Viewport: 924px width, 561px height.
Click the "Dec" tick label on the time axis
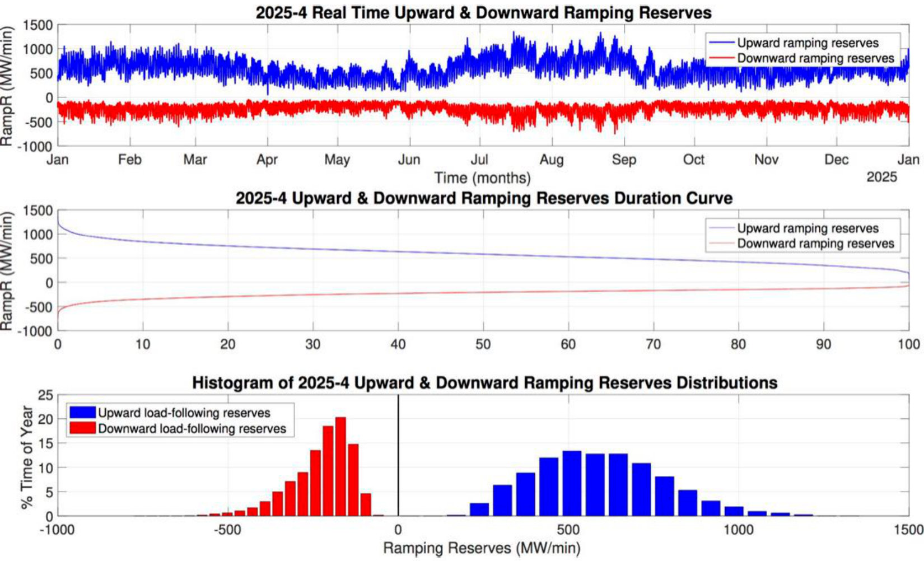pos(836,160)
